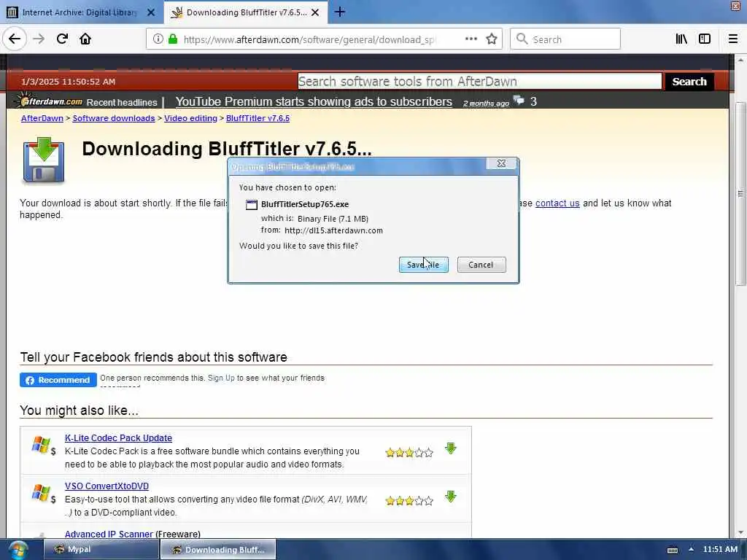The width and height of the screenshot is (747, 560).
Task: Show site information icon in address bar
Action: pyautogui.click(x=158, y=39)
